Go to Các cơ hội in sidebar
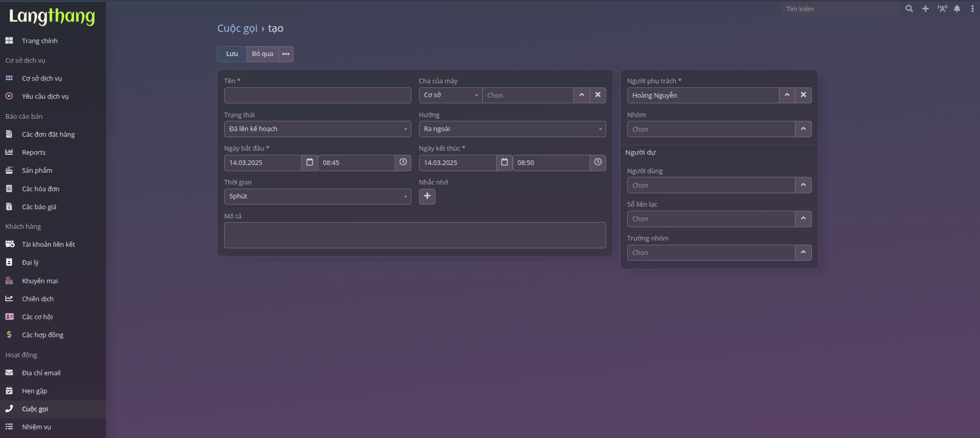 pos(37,317)
